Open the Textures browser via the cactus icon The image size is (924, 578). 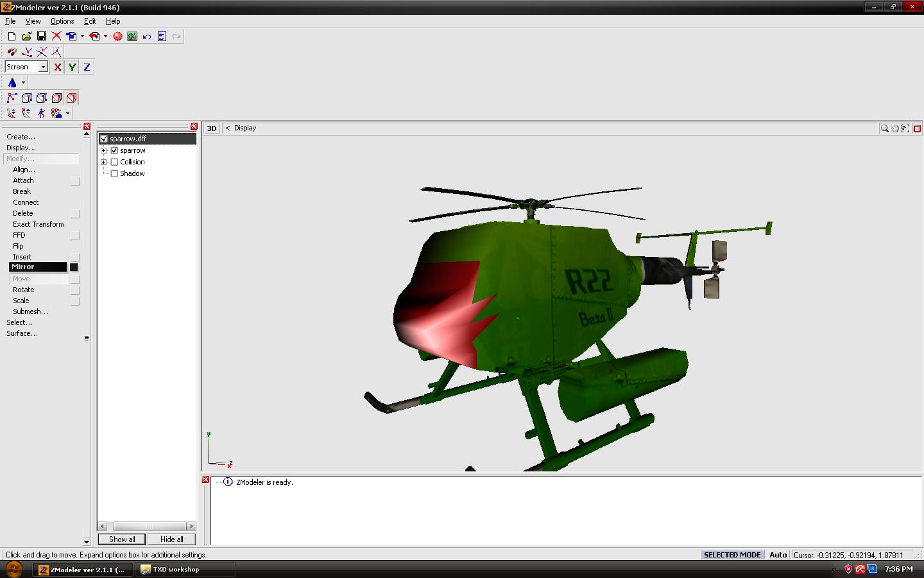click(132, 37)
